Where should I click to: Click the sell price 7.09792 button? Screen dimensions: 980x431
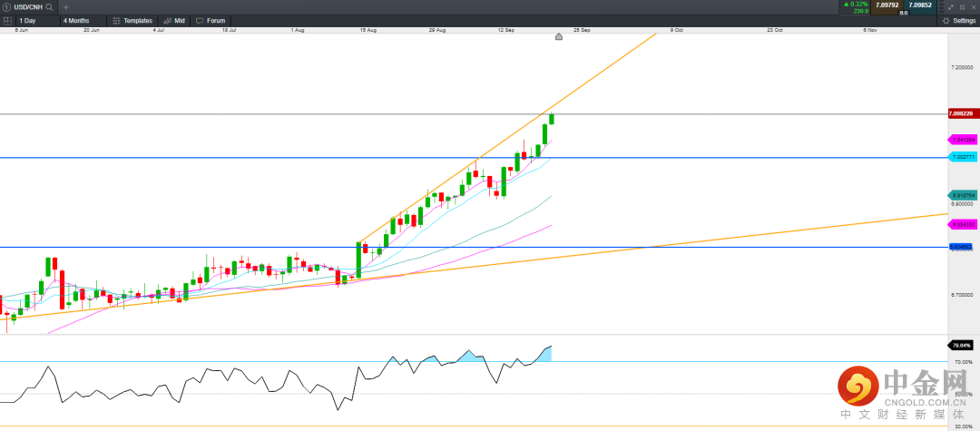(x=886, y=5)
